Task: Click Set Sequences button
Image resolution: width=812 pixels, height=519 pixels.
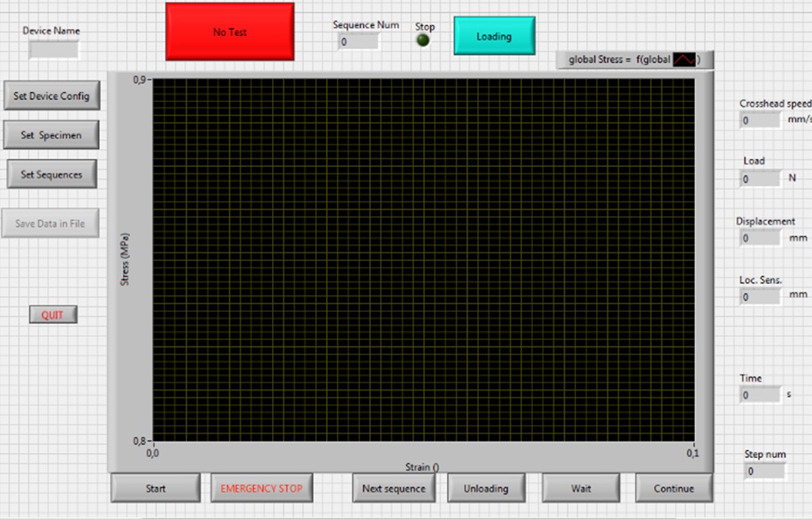Action: pos(52,174)
